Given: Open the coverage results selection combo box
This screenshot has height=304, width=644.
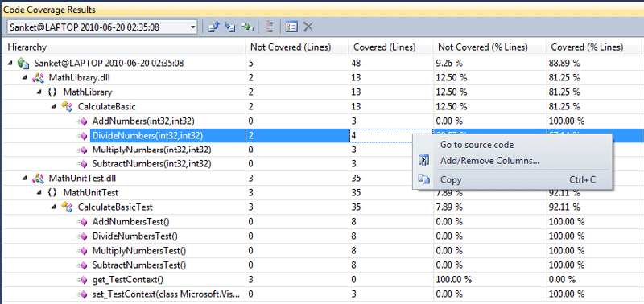Looking at the screenshot, I should pyautogui.click(x=102, y=27).
